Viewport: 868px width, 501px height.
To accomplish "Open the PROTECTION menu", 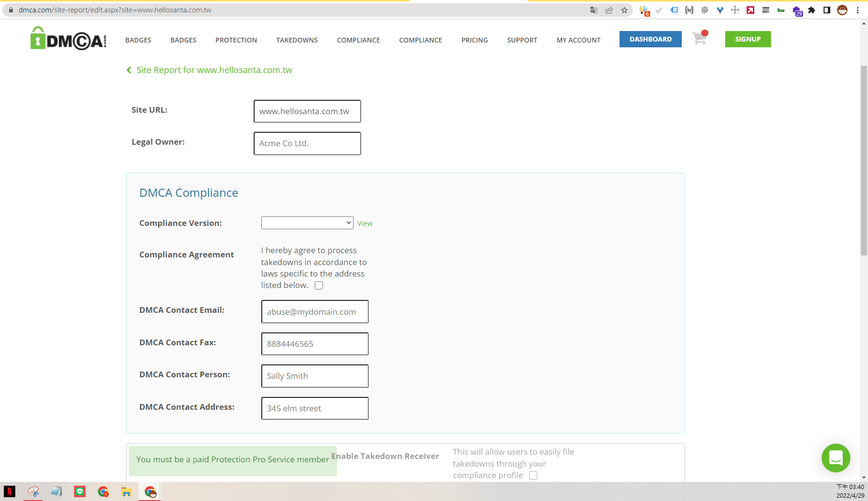I will tap(236, 40).
